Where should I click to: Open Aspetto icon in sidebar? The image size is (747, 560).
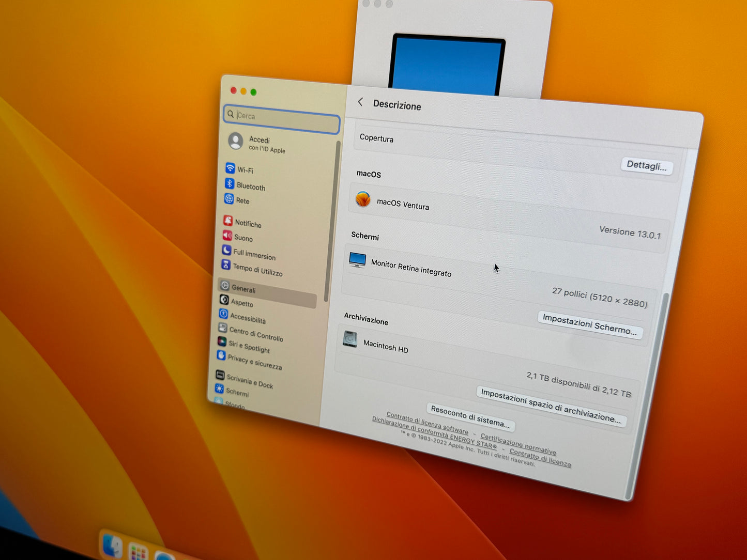(x=224, y=300)
